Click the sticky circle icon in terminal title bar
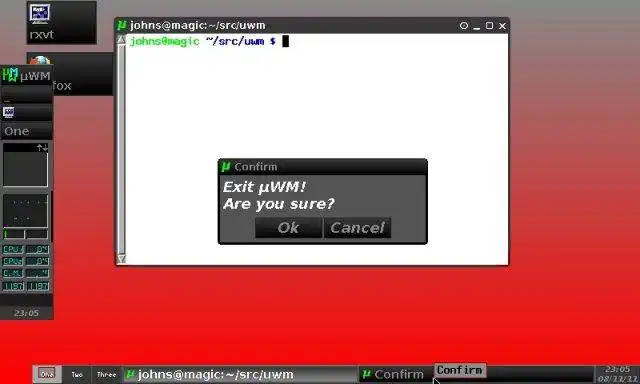 pyautogui.click(x=464, y=26)
